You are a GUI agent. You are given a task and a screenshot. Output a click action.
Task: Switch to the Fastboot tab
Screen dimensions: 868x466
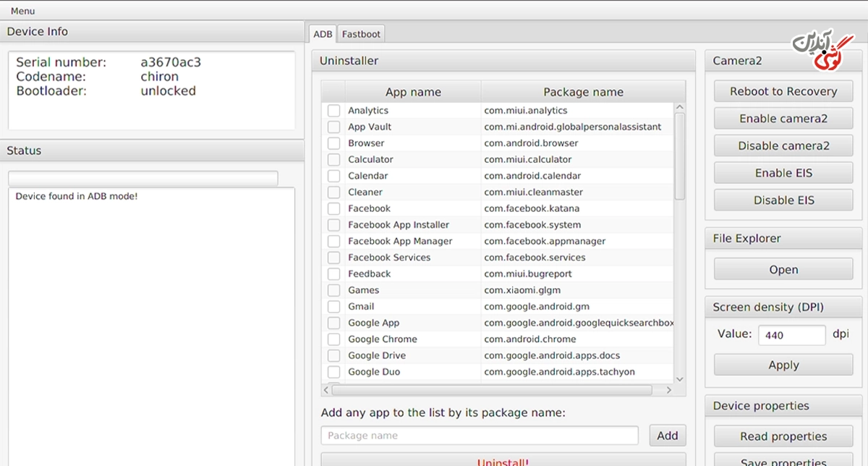pos(361,34)
